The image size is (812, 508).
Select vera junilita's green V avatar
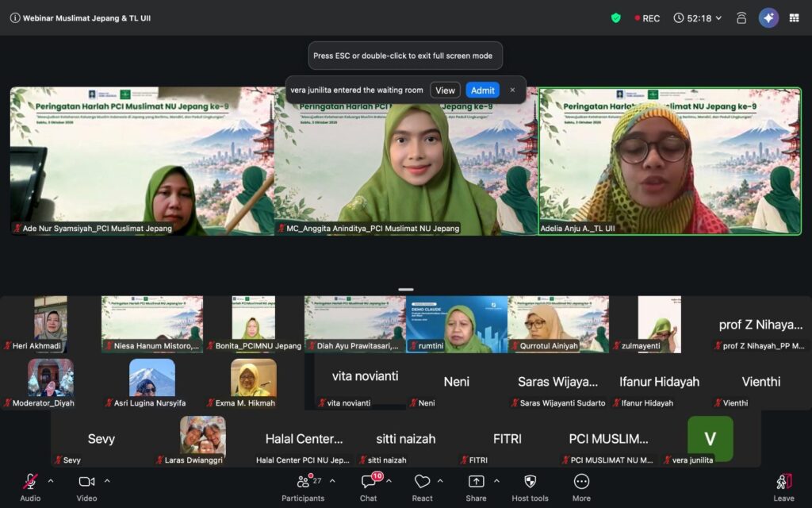pos(710,438)
